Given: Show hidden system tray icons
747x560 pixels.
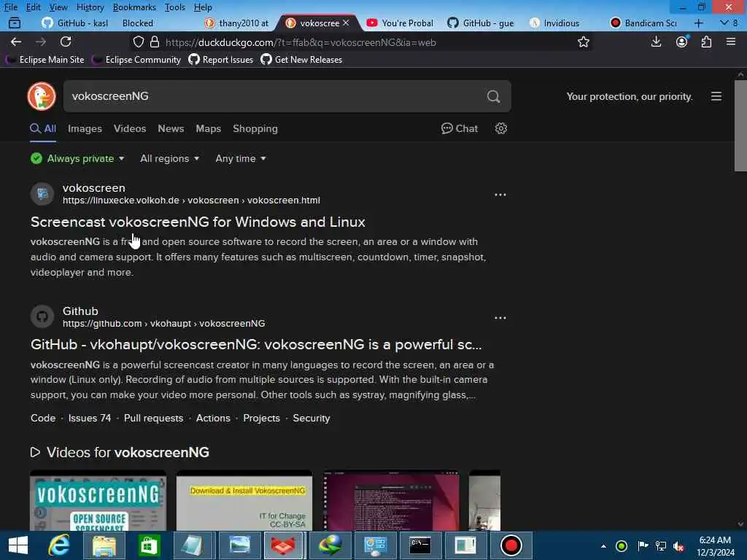Looking at the screenshot, I should (x=603, y=546).
